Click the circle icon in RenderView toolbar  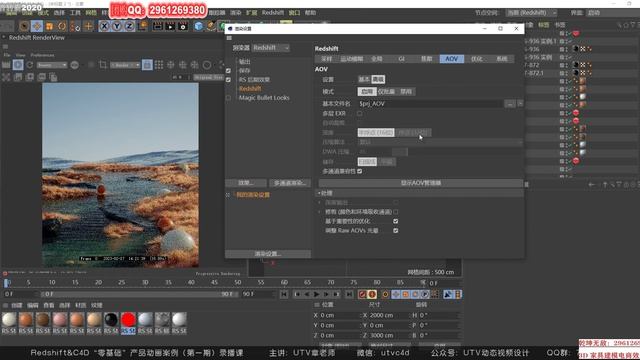pyautogui.click(x=207, y=65)
